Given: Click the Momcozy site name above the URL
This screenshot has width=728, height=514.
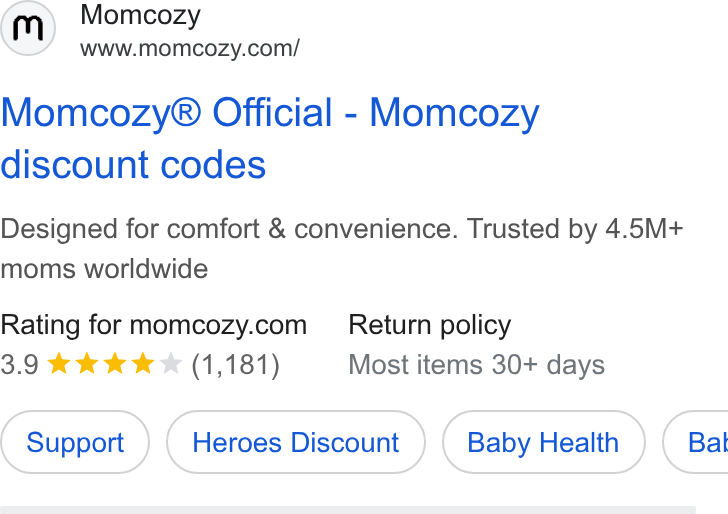Looking at the screenshot, I should click(140, 15).
